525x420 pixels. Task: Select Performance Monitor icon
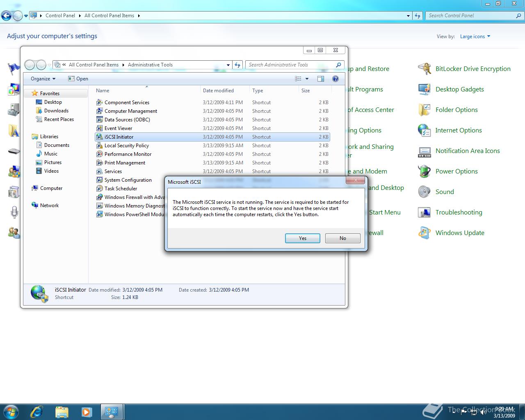[x=99, y=154]
